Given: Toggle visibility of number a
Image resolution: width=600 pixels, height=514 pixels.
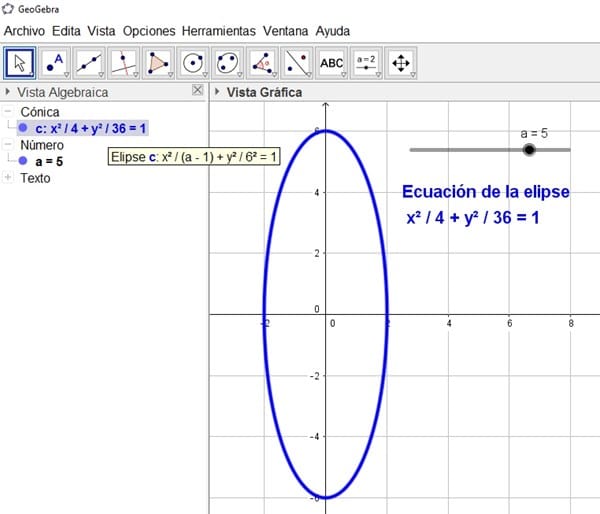Looking at the screenshot, I should [x=23, y=161].
